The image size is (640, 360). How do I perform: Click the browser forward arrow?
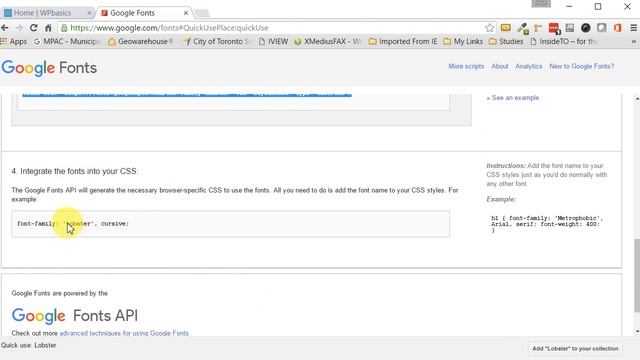19,28
